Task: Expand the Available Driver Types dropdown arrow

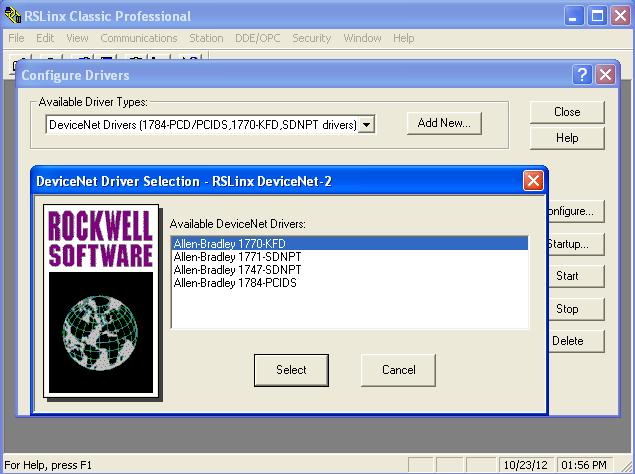Action: (x=366, y=124)
